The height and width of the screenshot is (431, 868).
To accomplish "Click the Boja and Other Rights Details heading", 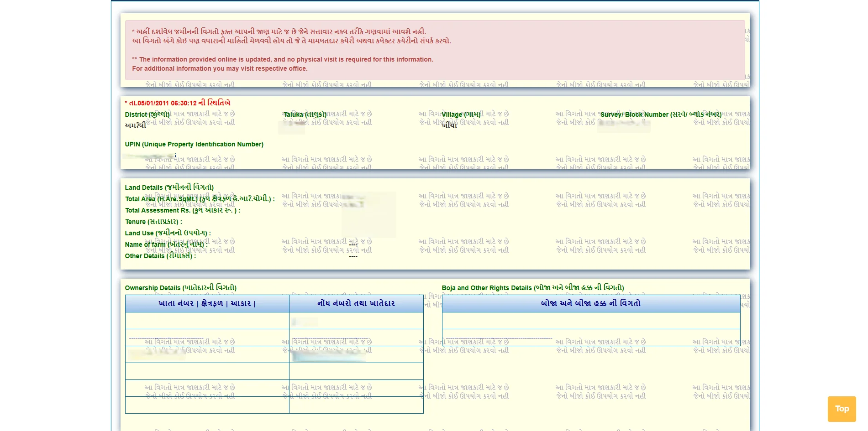I will [532, 288].
